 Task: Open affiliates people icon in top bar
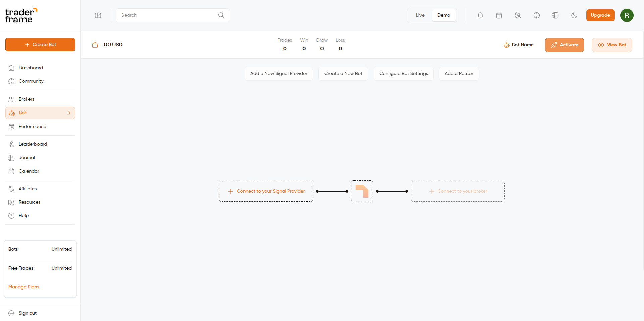518,15
